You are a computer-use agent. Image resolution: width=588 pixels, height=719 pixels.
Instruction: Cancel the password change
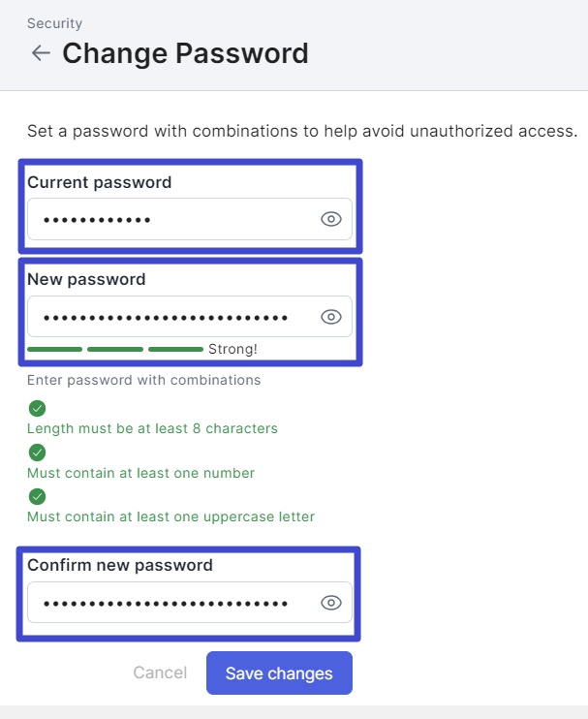click(x=160, y=672)
